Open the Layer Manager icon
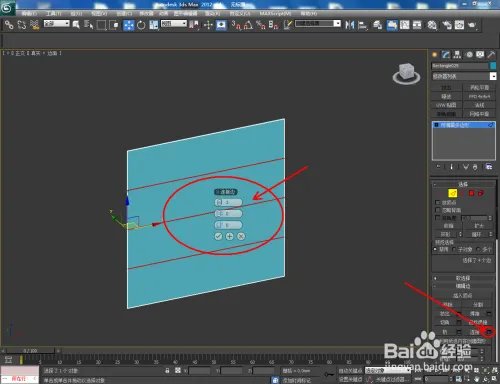This screenshot has height=384, width=500. click(377, 25)
